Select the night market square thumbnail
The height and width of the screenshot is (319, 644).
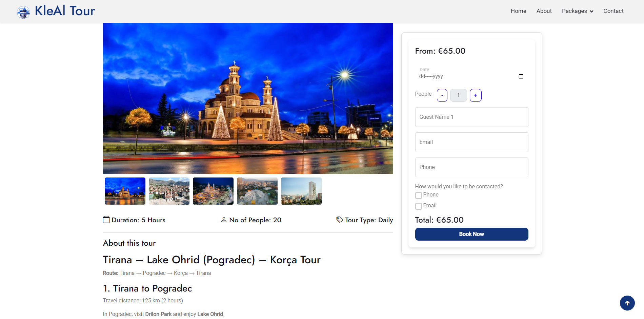(213, 191)
